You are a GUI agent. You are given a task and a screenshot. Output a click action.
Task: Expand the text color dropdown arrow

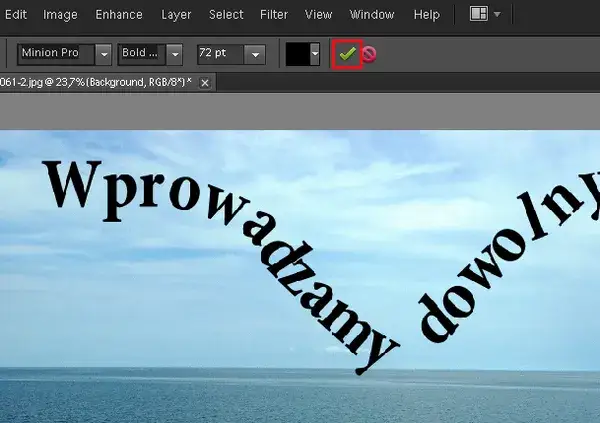pos(315,54)
